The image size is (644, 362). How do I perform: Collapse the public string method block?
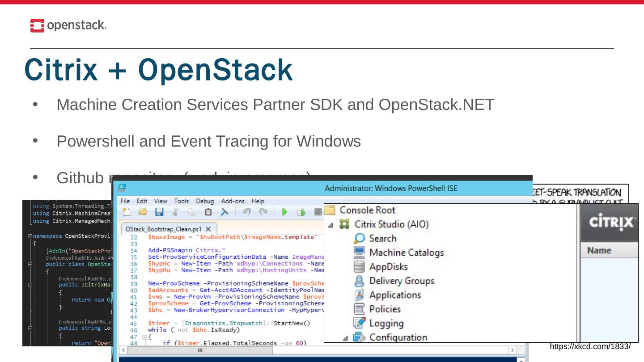tap(30, 328)
